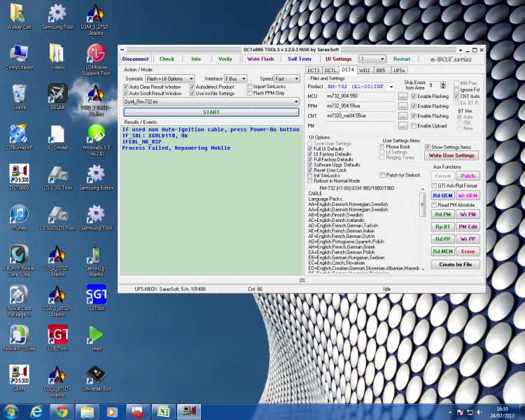The height and width of the screenshot is (420, 525).
Task: Launch mobileEx 3.5 desktop icon
Action: [96, 140]
